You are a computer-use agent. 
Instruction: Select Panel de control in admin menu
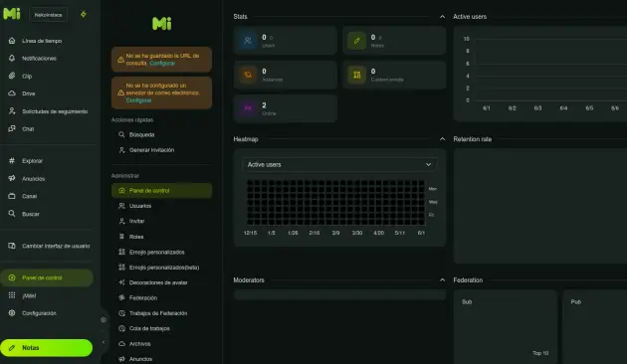(161, 191)
